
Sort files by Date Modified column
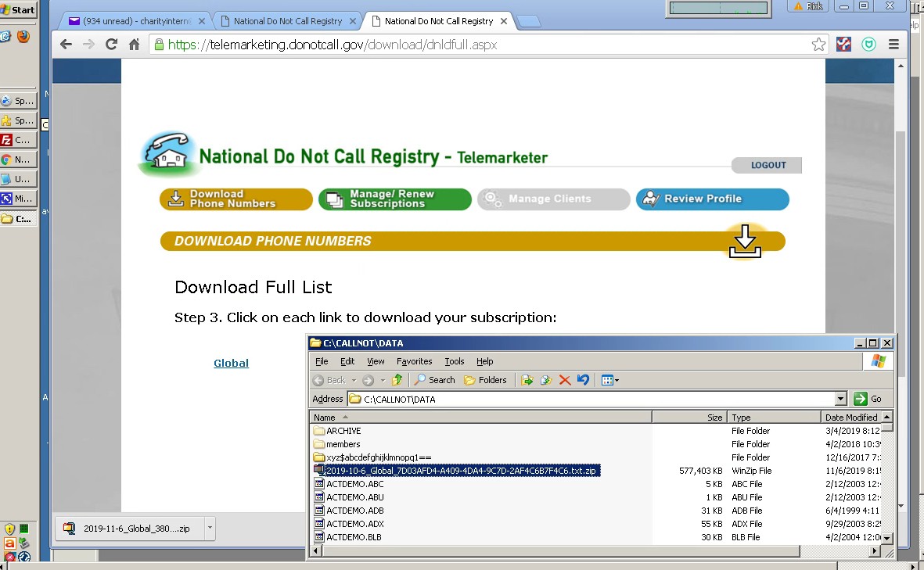851,418
